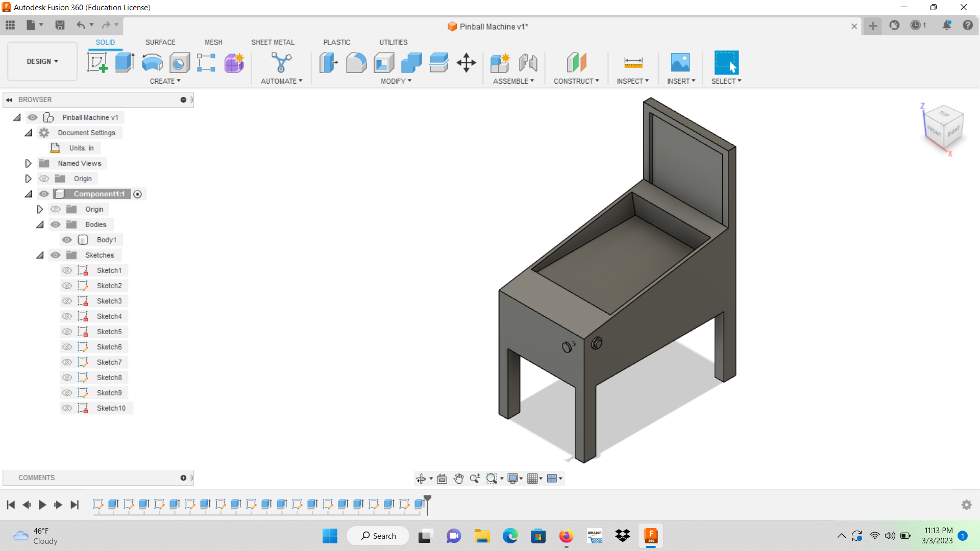Expand the Named Views folder

[28, 163]
